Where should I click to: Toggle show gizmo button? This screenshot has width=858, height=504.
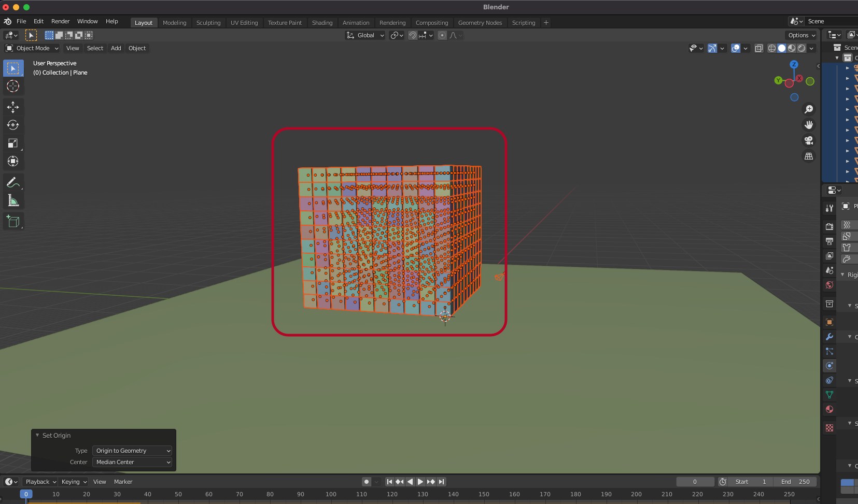[712, 48]
